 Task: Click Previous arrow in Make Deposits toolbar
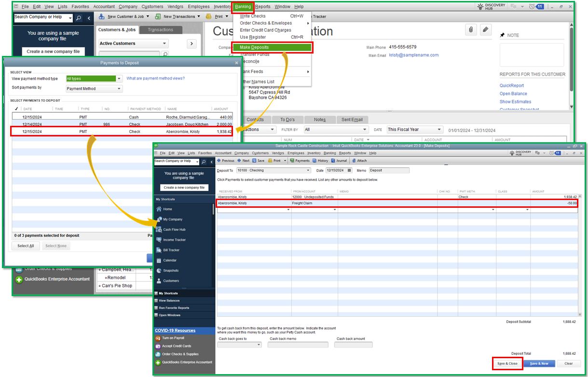coord(226,161)
